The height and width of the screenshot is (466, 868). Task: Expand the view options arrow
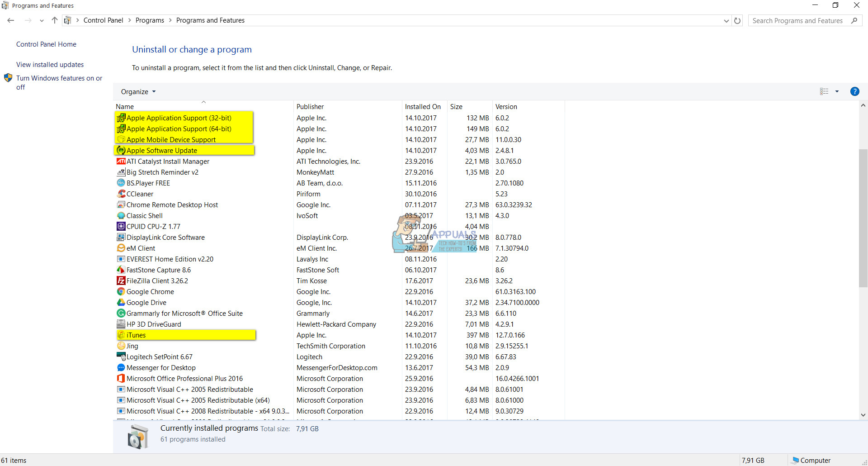click(x=837, y=92)
